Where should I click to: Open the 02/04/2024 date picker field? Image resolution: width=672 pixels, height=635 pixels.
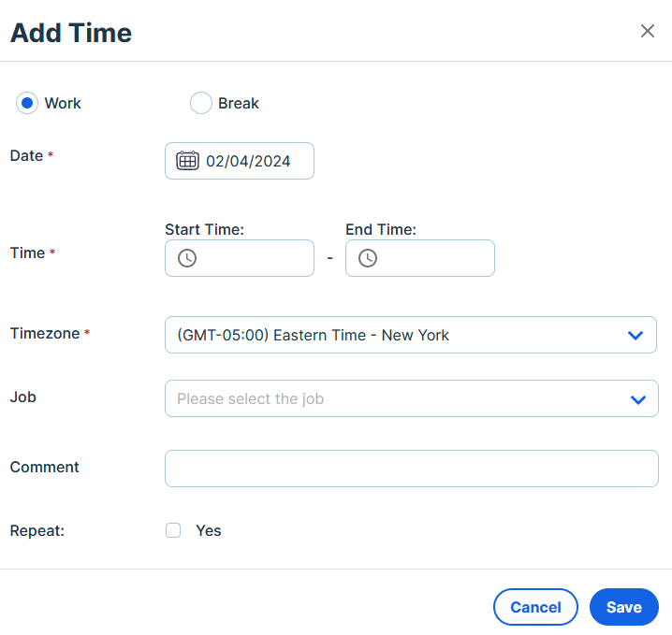[240, 161]
